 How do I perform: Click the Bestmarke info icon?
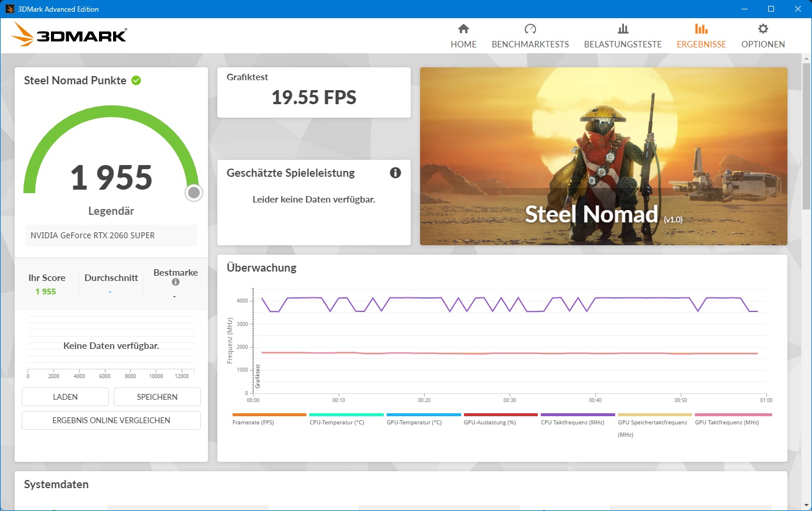(x=175, y=282)
